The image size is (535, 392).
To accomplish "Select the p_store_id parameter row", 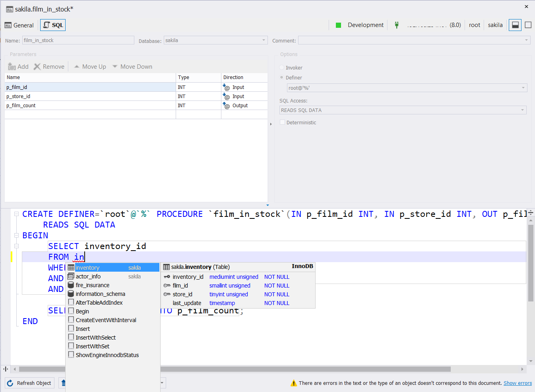I will [136, 96].
